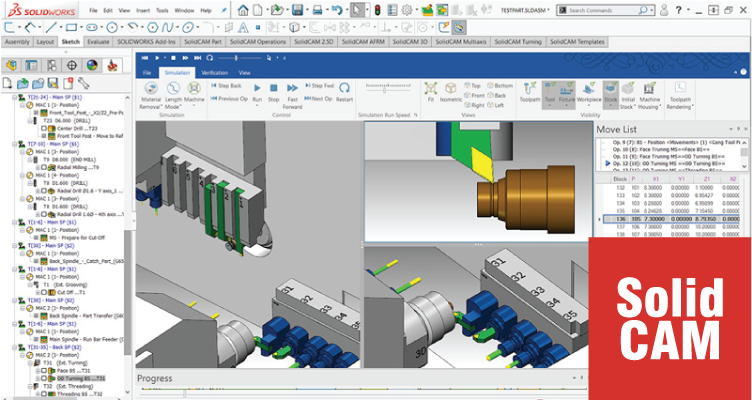Click the Step Back button
Screen dimensions: 752x400
[x=227, y=87]
